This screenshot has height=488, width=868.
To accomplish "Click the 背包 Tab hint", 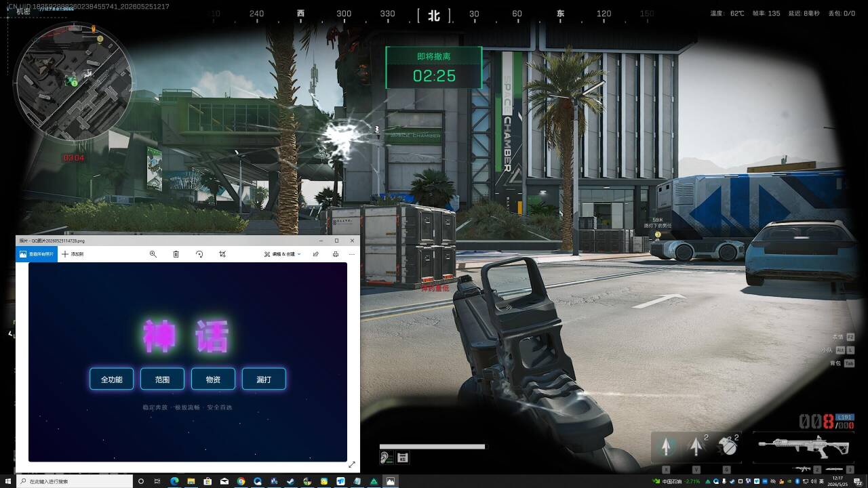I will [x=842, y=363].
